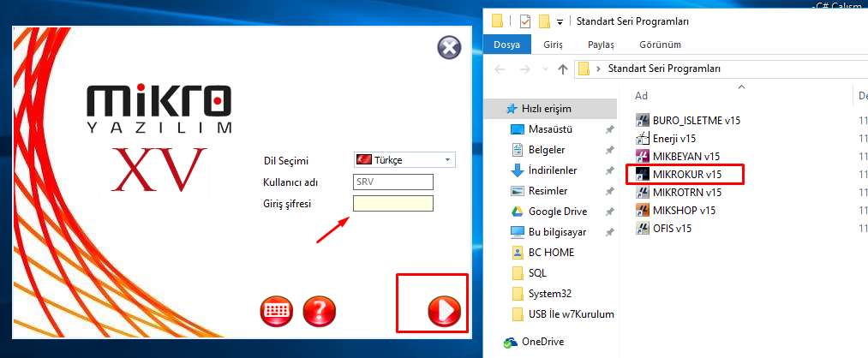This screenshot has height=358, width=868.
Task: Click the red play login button
Action: [444, 311]
